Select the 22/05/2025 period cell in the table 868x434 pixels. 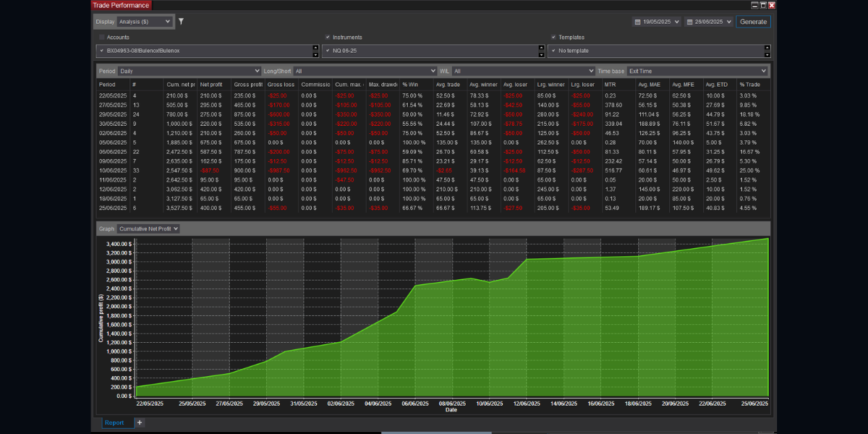pyautogui.click(x=114, y=95)
